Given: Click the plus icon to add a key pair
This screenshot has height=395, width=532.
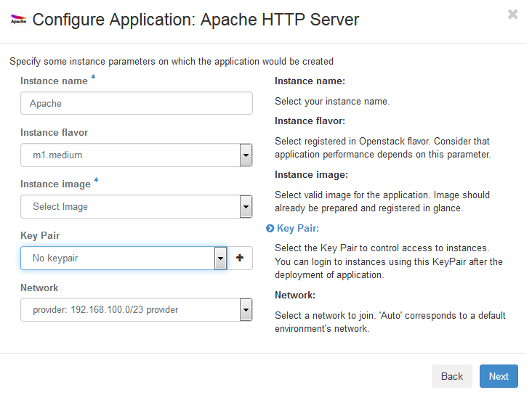Looking at the screenshot, I should point(240,258).
